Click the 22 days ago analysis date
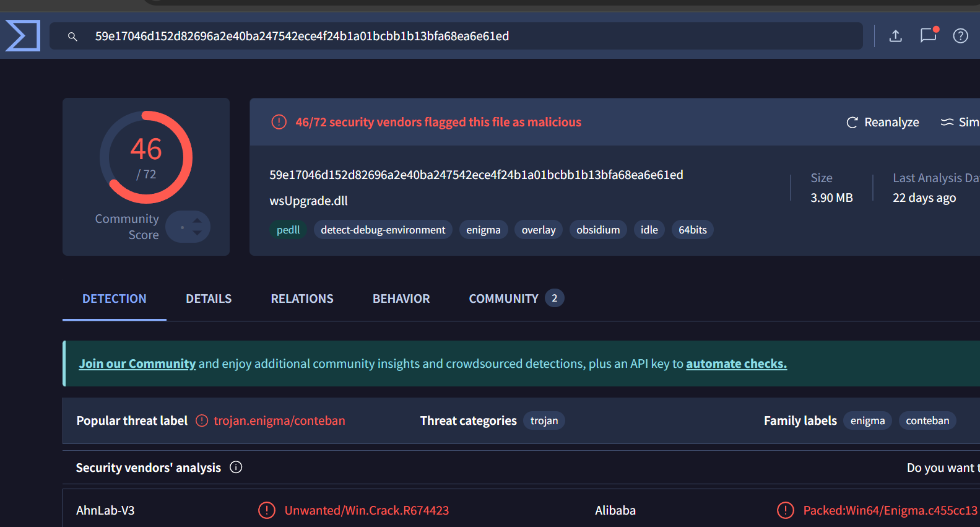The width and height of the screenshot is (980, 527). click(x=924, y=198)
